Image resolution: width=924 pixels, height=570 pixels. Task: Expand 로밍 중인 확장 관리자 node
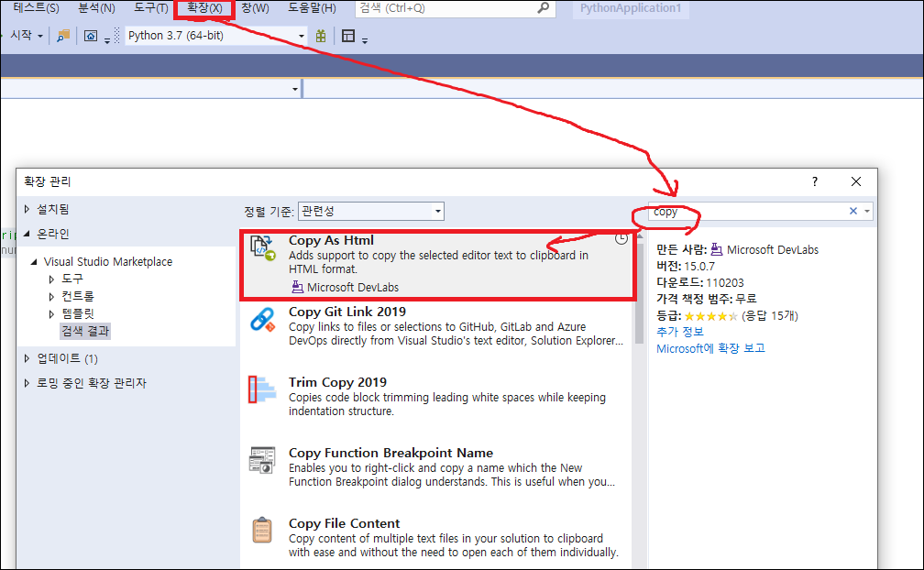pos(27,383)
